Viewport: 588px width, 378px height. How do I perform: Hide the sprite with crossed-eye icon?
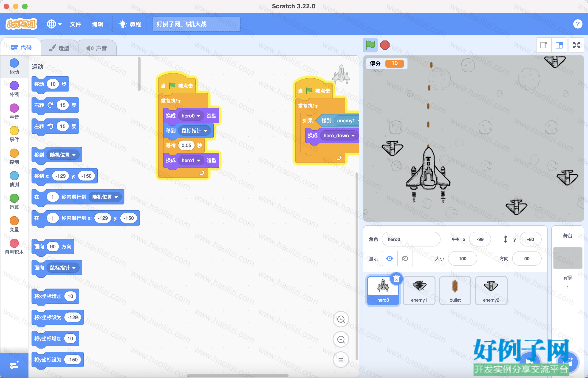pos(405,258)
